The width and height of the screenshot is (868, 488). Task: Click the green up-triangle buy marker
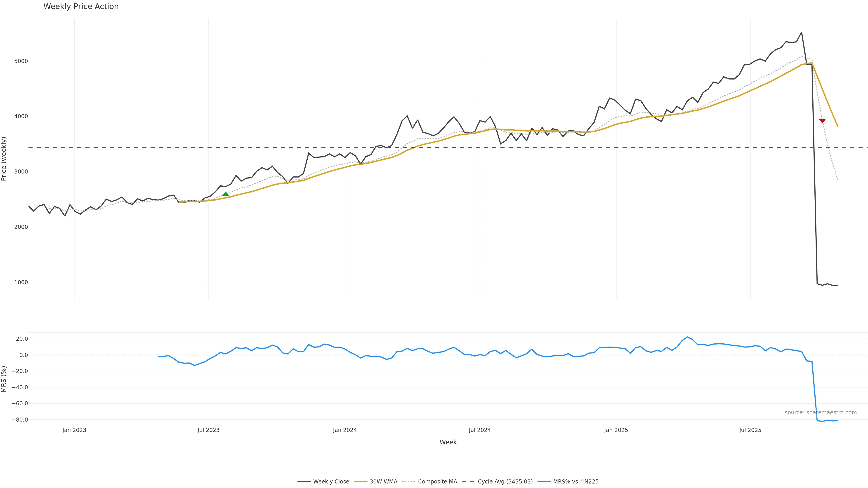tap(226, 194)
